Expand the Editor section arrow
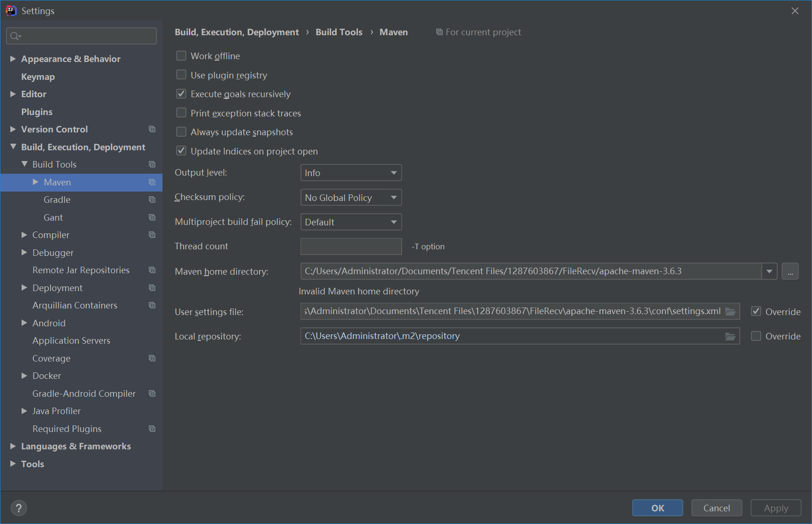This screenshot has height=524, width=812. click(x=13, y=94)
